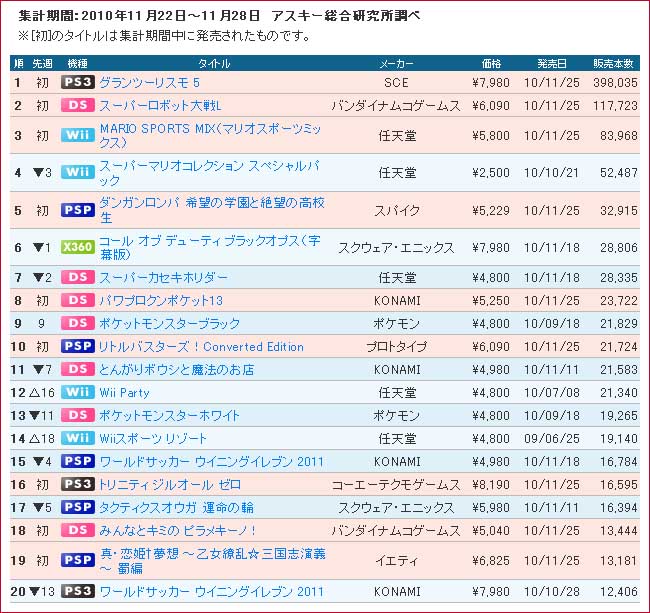650x613 pixels.
Task: Open the MARIO SPORTS MIX title link
Action: pyautogui.click(x=211, y=136)
